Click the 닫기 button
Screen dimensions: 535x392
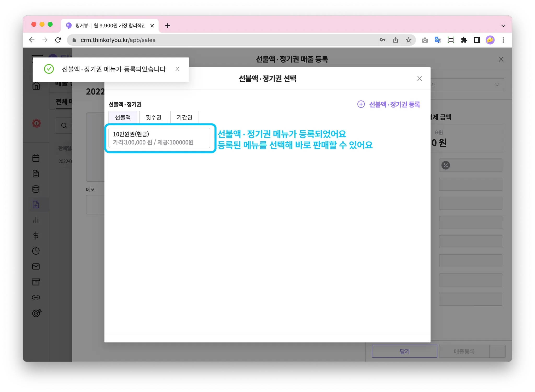tap(404, 351)
